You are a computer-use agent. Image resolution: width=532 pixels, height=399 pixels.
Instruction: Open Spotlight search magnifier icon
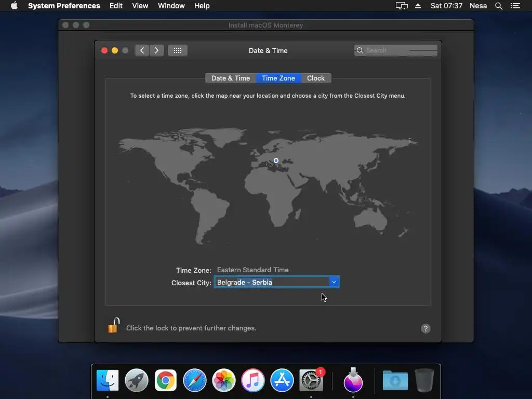point(498,6)
